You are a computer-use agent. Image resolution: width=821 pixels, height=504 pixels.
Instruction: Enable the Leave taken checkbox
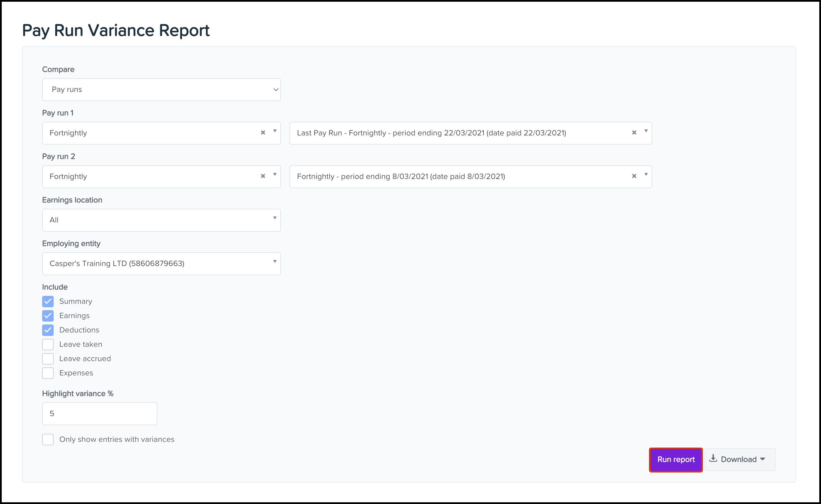coord(48,344)
